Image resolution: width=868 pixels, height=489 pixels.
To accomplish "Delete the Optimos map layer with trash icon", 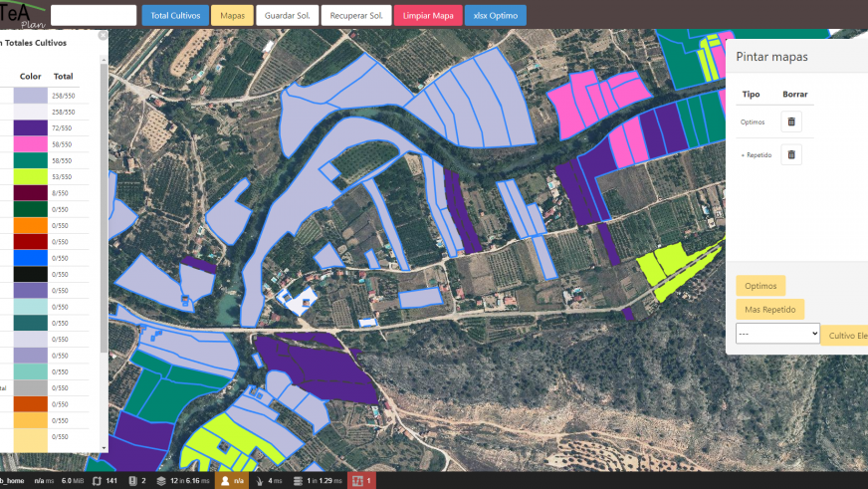I will coord(791,122).
